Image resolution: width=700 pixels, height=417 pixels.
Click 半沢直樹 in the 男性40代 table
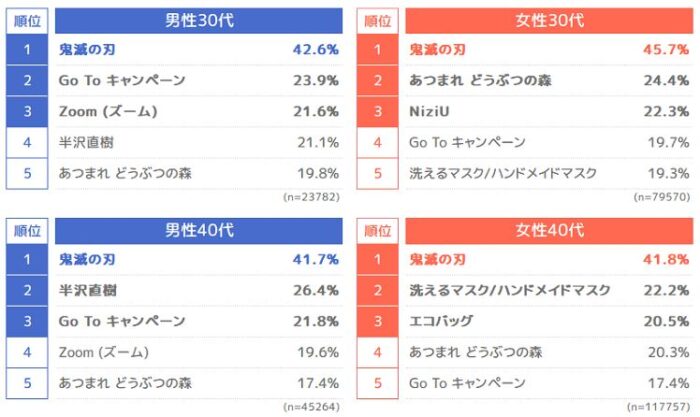(x=88, y=290)
